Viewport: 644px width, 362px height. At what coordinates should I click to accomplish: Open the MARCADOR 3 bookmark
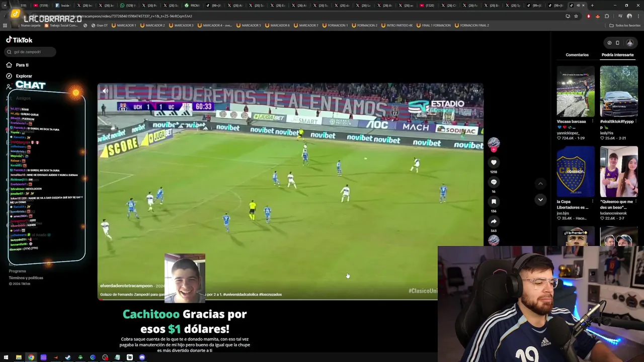pos(182,25)
